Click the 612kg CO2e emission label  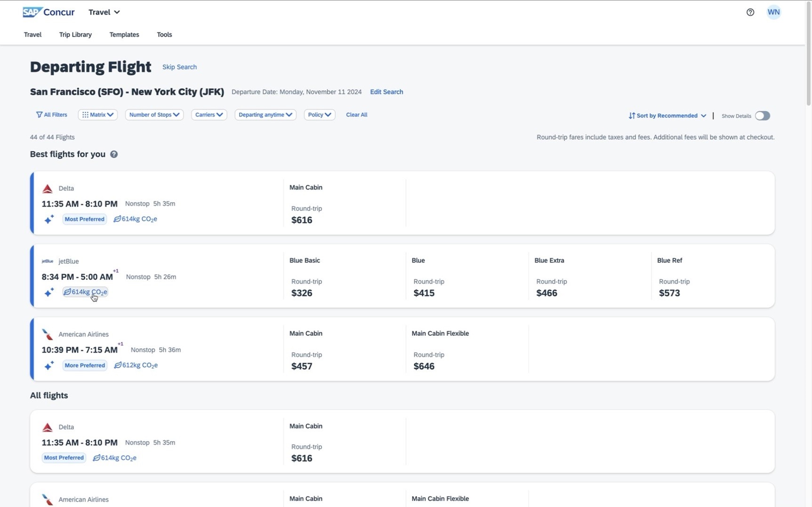pos(136,365)
